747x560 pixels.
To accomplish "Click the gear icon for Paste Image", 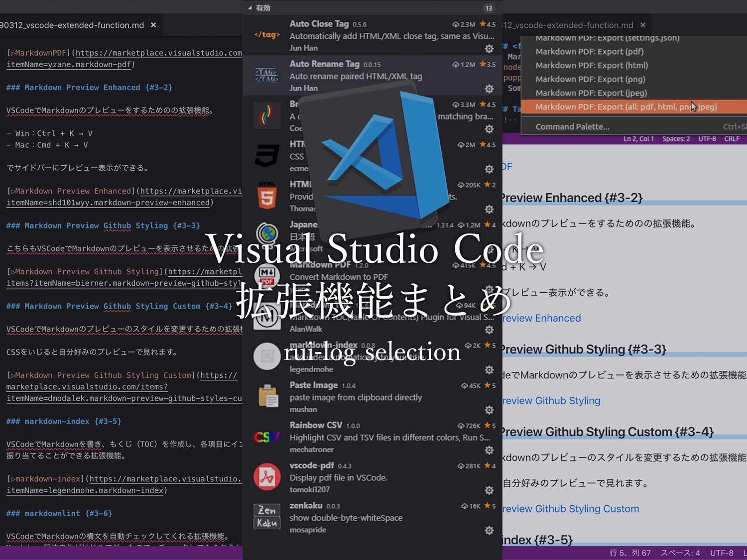I will point(489,410).
